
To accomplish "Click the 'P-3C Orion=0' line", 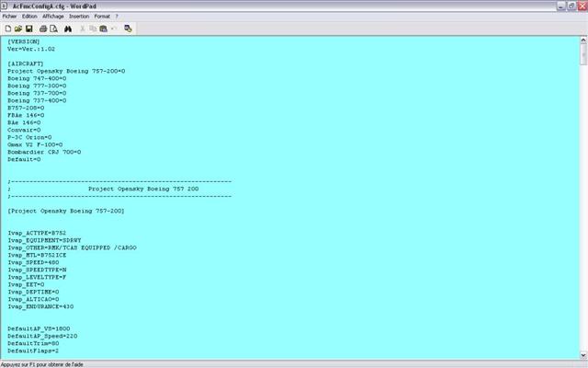I will click(x=29, y=137).
